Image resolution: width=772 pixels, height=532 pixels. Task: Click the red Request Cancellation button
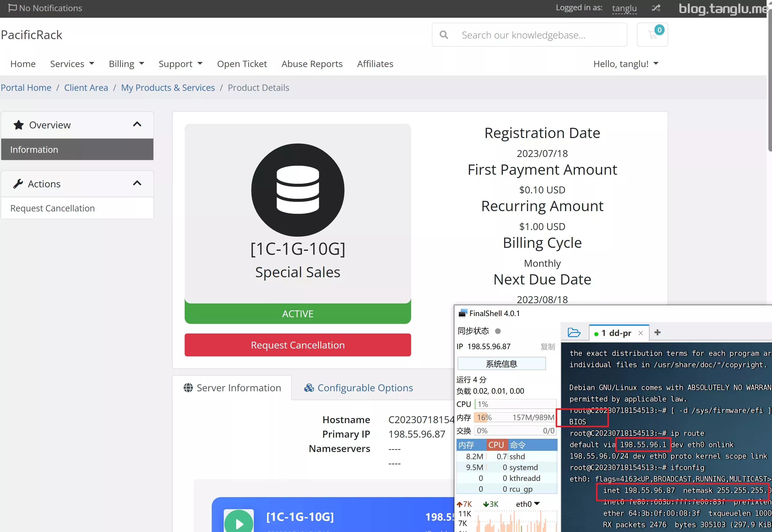coord(298,345)
